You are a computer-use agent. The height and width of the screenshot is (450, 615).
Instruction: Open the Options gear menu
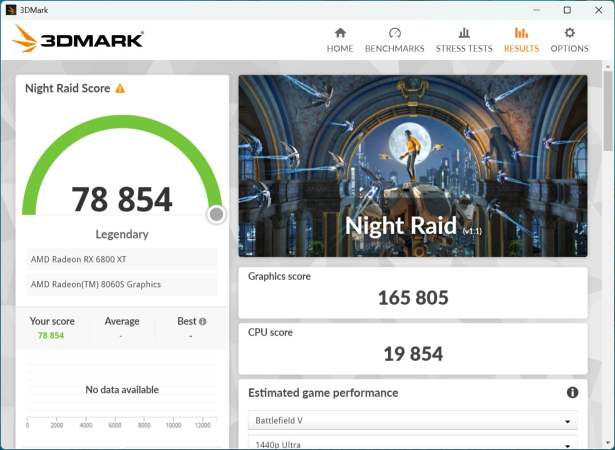click(x=569, y=40)
